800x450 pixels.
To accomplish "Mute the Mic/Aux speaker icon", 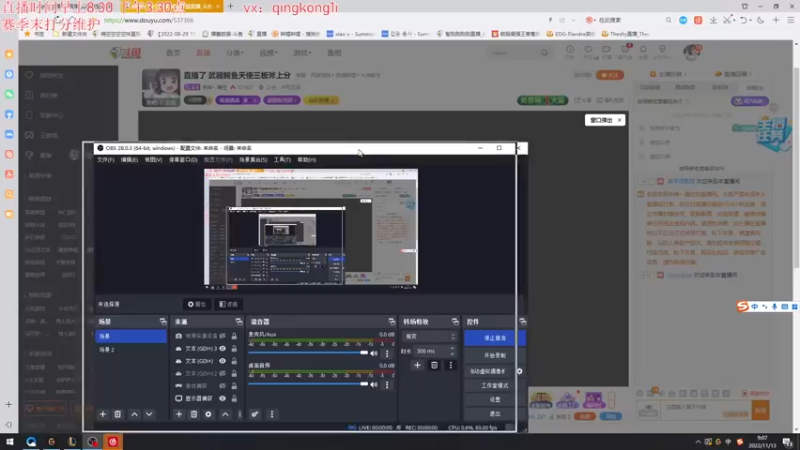I will click(x=374, y=353).
